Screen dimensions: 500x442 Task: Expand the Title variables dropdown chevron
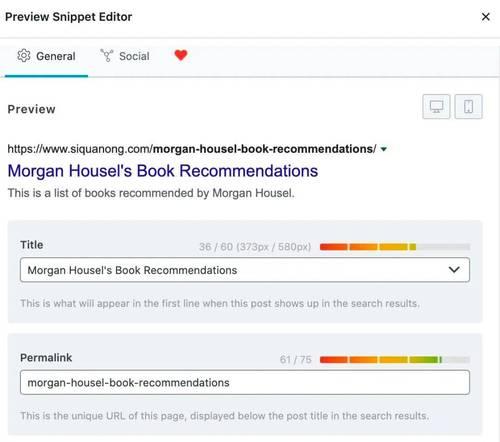(x=454, y=269)
